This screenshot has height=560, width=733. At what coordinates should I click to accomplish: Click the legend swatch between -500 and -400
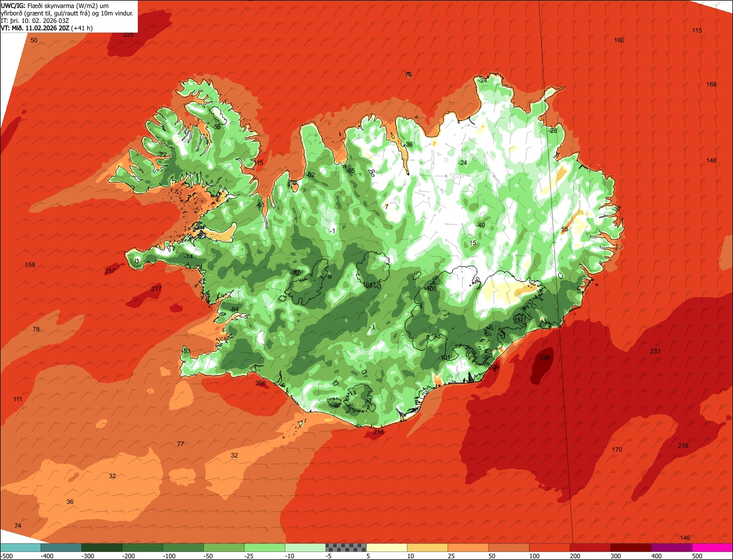click(20, 547)
